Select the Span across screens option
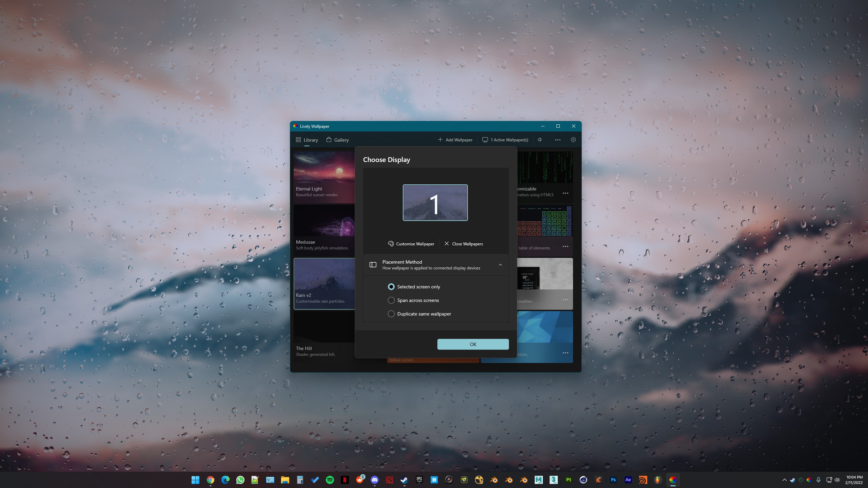Viewport: 868px width, 488px height. 391,300
